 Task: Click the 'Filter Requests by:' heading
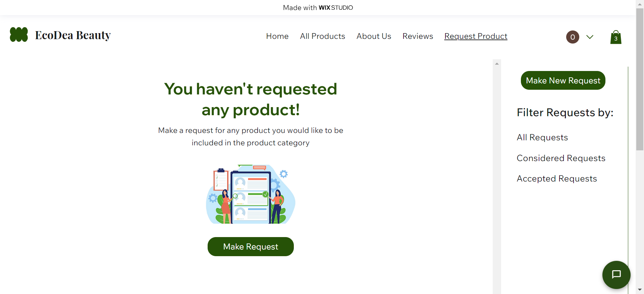point(565,113)
